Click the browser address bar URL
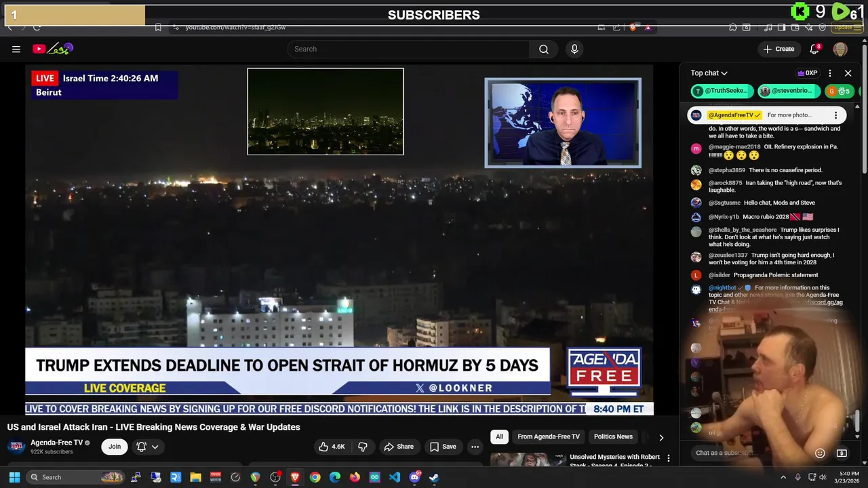The image size is (868, 488). click(235, 28)
